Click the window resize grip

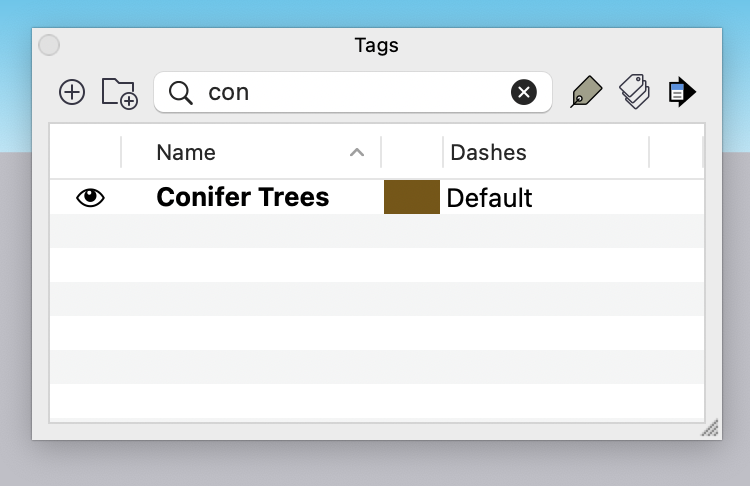tap(711, 428)
